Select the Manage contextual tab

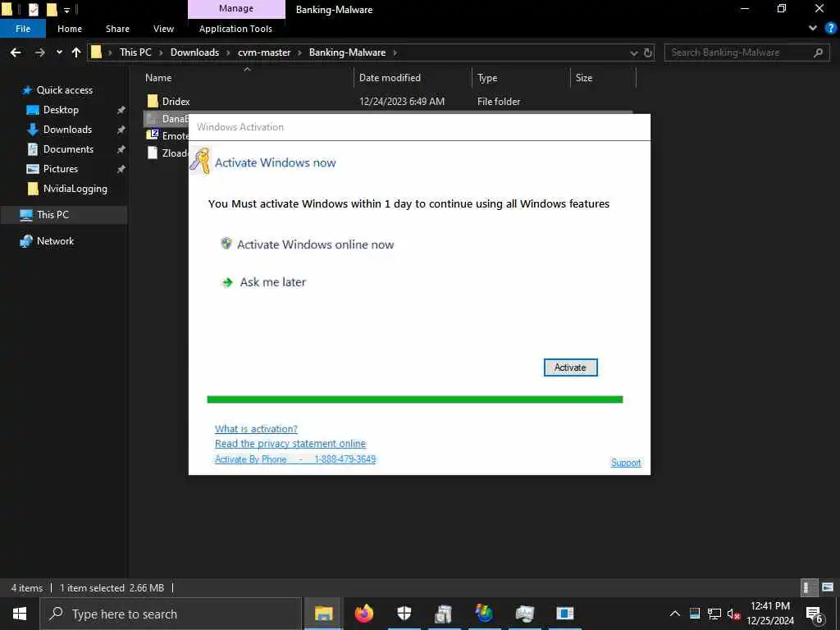(x=236, y=8)
